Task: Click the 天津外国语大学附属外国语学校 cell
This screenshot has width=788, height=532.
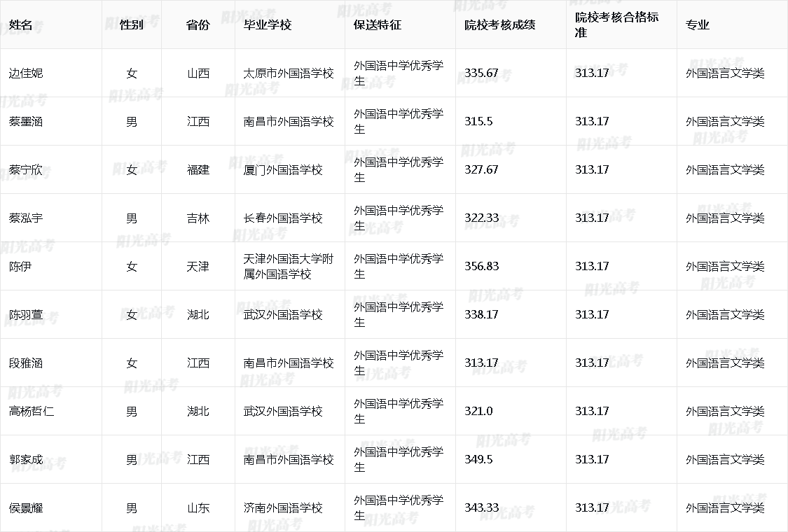Action: (x=289, y=266)
